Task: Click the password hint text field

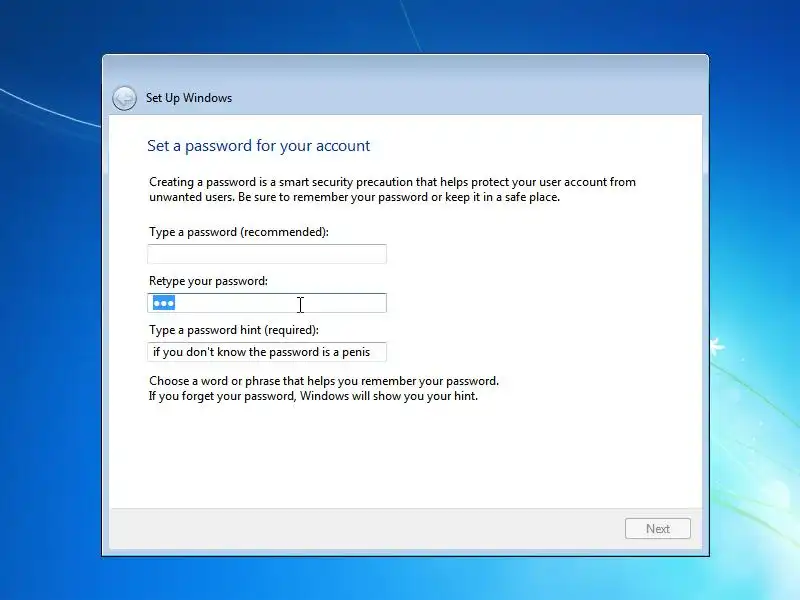Action: pos(267,352)
